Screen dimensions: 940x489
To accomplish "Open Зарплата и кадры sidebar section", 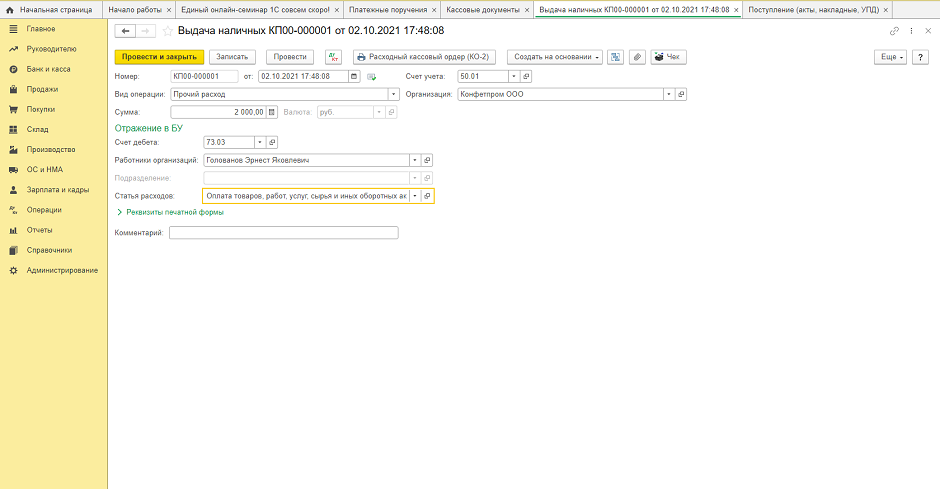I will (57, 190).
